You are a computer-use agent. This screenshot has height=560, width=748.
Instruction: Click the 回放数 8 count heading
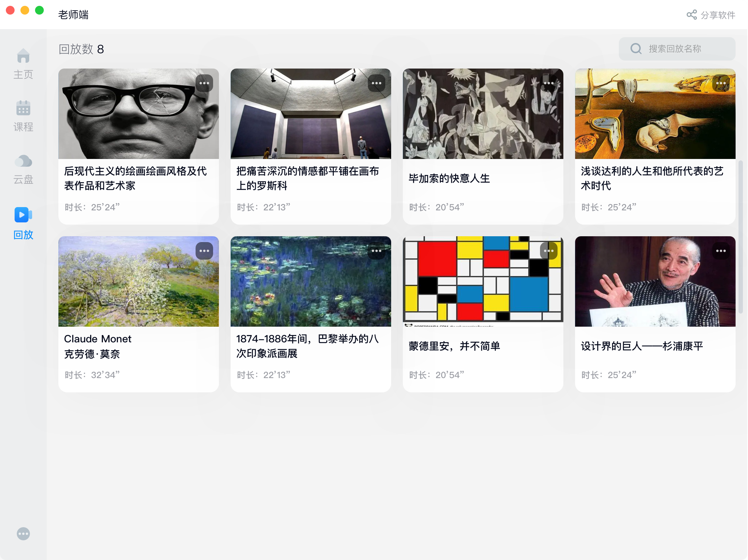click(81, 49)
